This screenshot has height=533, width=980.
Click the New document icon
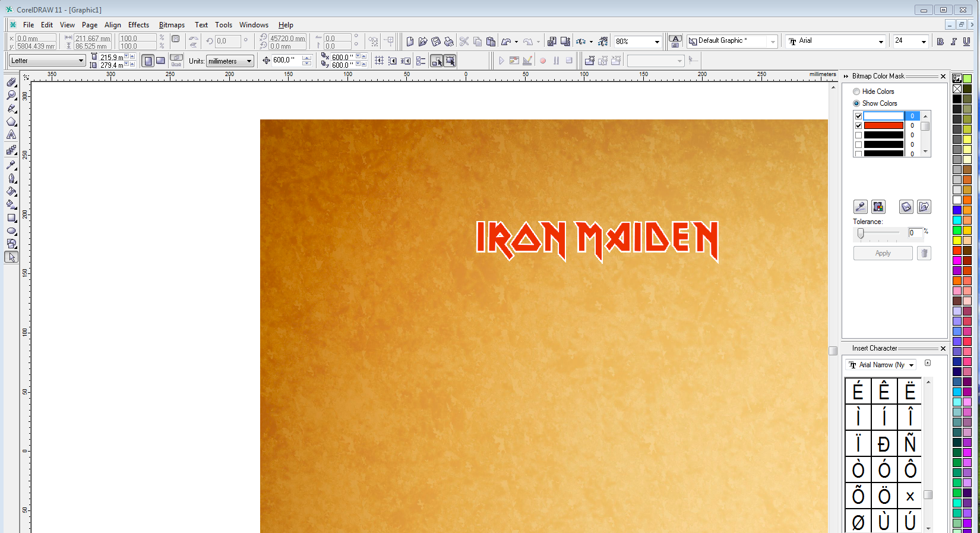(x=410, y=42)
